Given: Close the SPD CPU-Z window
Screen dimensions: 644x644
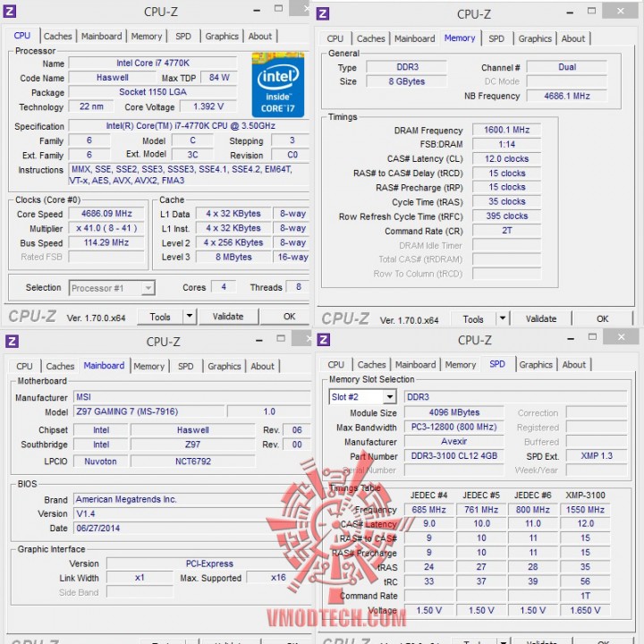Looking at the screenshot, I should coord(621,337).
